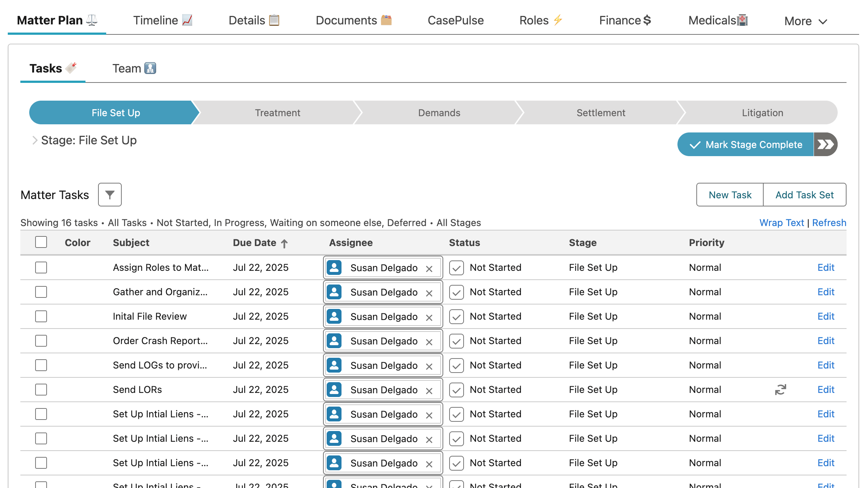Click the Roles lightning bolt icon

(558, 20)
